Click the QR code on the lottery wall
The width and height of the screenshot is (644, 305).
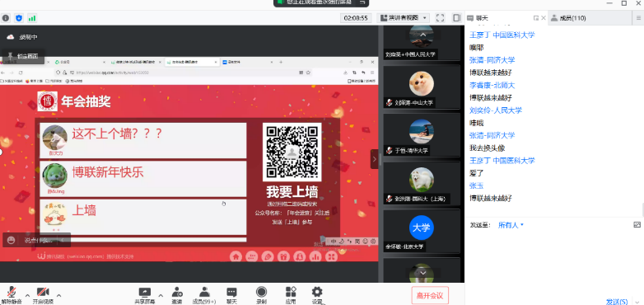tap(292, 152)
